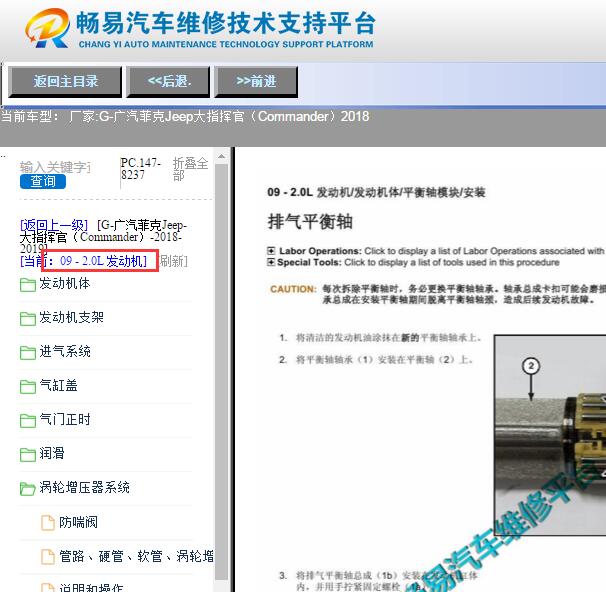This screenshot has width=606, height=592.
Task: Select the 气缸盖 tree entry
Action: [58, 386]
